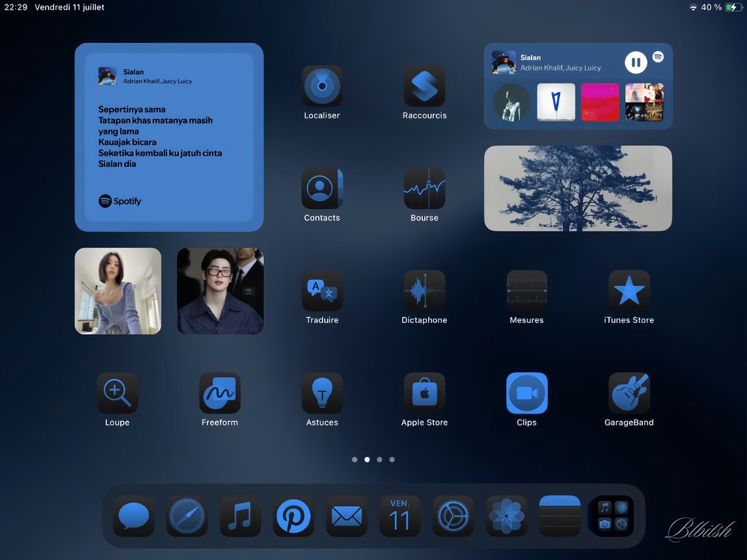Open the Calendar app showing VEN. 11
Viewport: 747px width, 560px height.
click(x=400, y=516)
